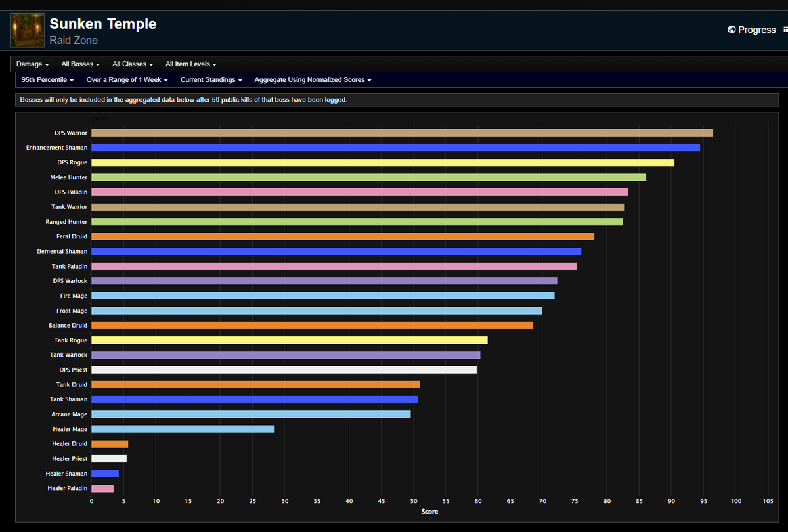Click the Tank Paladin bar
The image size is (788, 532).
pyautogui.click(x=334, y=266)
